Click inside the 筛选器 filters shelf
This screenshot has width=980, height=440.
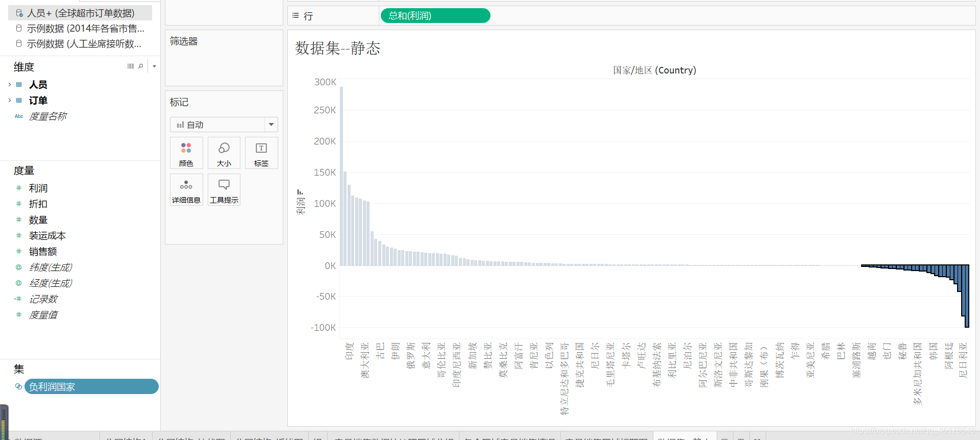(x=224, y=58)
